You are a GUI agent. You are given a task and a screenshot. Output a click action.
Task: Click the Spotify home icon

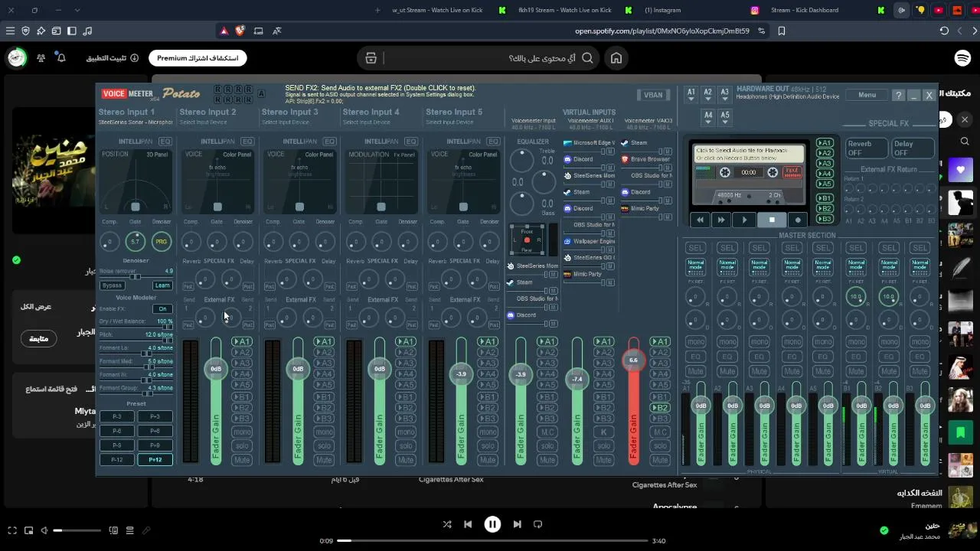pyautogui.click(x=616, y=58)
